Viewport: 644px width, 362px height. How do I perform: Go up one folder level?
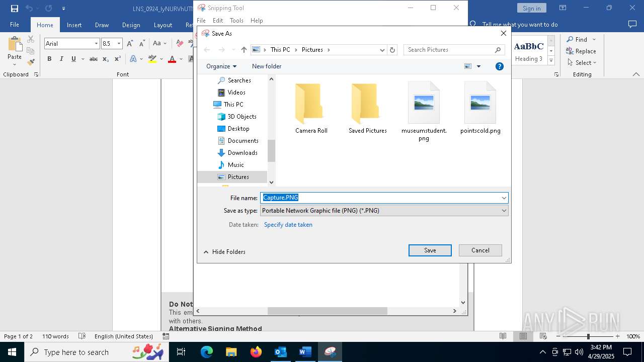(244, 50)
